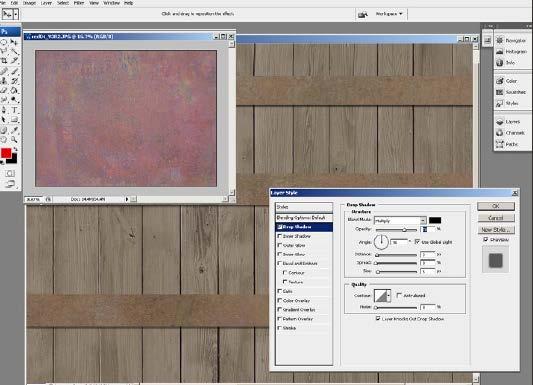Select the Move tool in toolbox
Image resolution: width=533 pixels, height=385 pixels.
[14, 42]
